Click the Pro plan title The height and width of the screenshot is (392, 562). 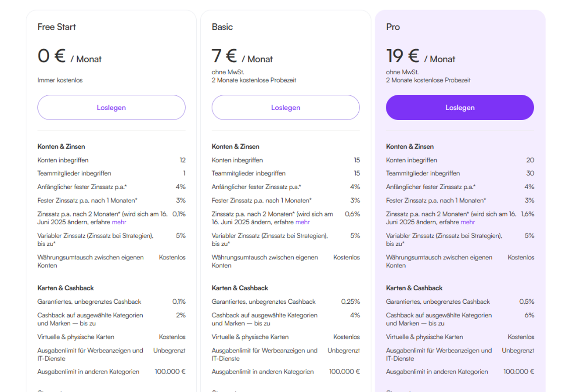(393, 27)
